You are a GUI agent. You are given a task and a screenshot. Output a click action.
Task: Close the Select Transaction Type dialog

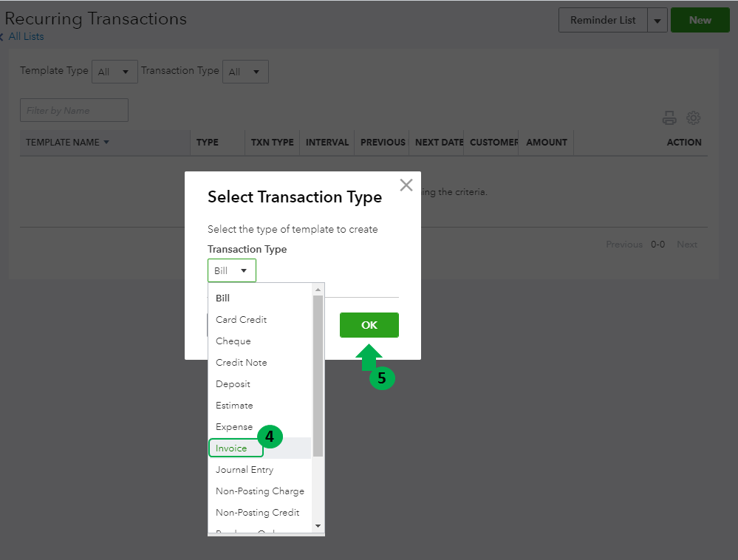(406, 185)
